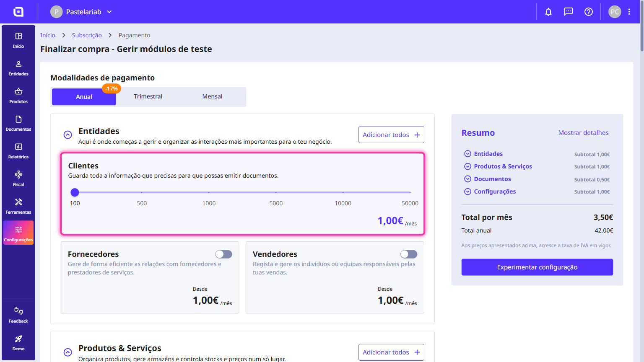Click the Subtotal 0,50€ for Documentos

pos(592,179)
